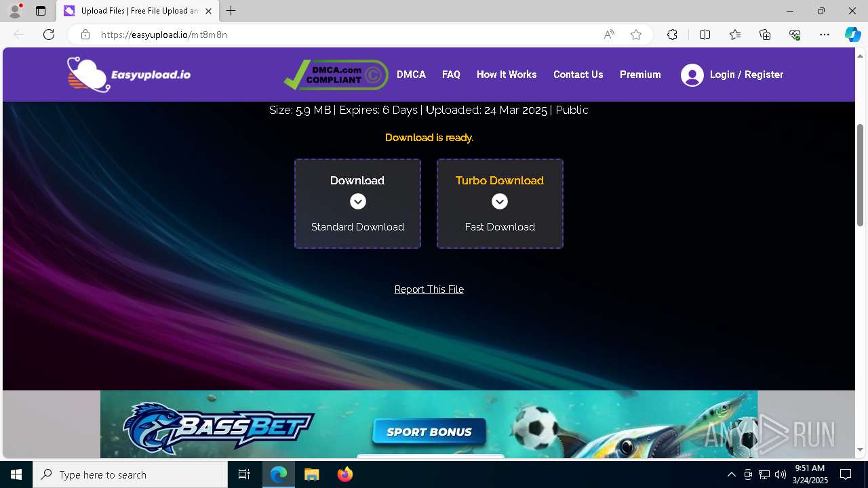Open network status in system tray
Viewport: 868px width, 488px height.
pos(764,474)
